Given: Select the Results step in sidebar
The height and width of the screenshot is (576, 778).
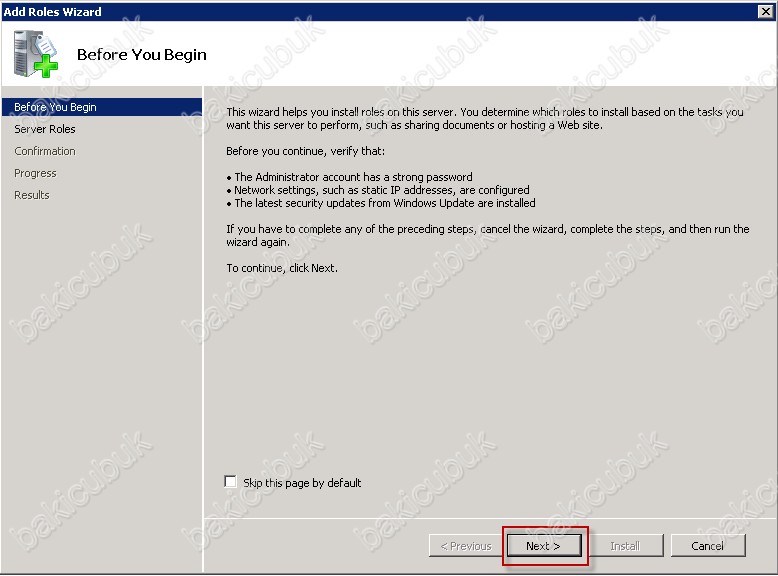Looking at the screenshot, I should coord(32,195).
